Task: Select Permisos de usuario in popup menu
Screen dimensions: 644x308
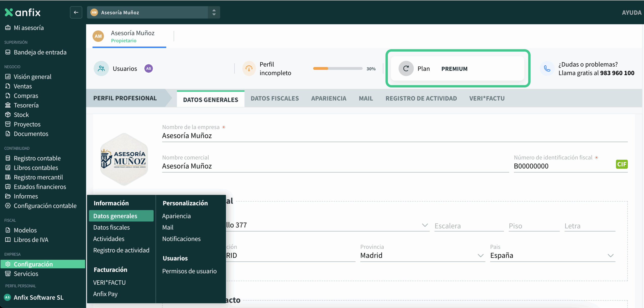Action: (x=189, y=271)
